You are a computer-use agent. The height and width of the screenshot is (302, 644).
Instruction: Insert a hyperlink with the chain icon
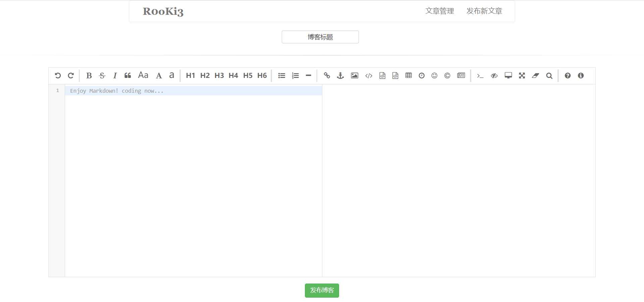tap(327, 76)
